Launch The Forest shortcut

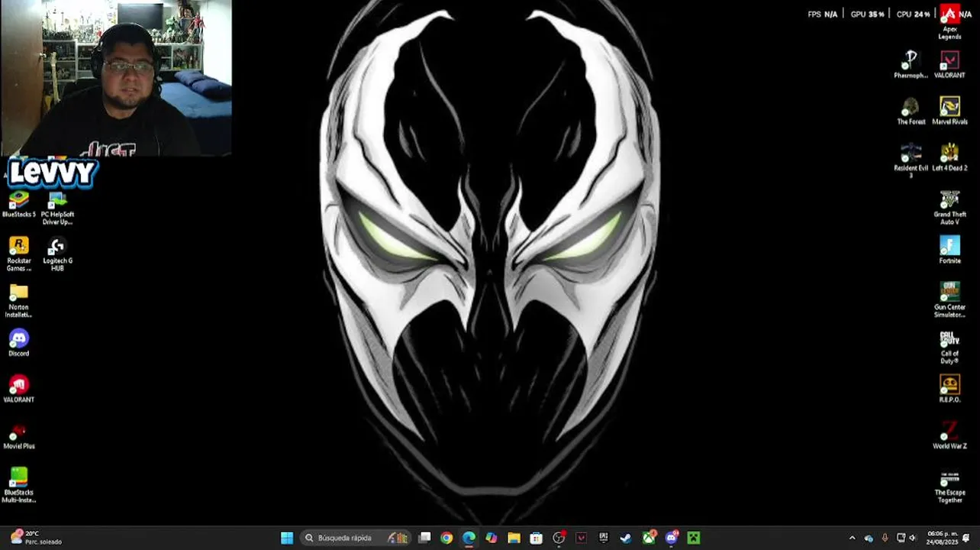coord(911,112)
